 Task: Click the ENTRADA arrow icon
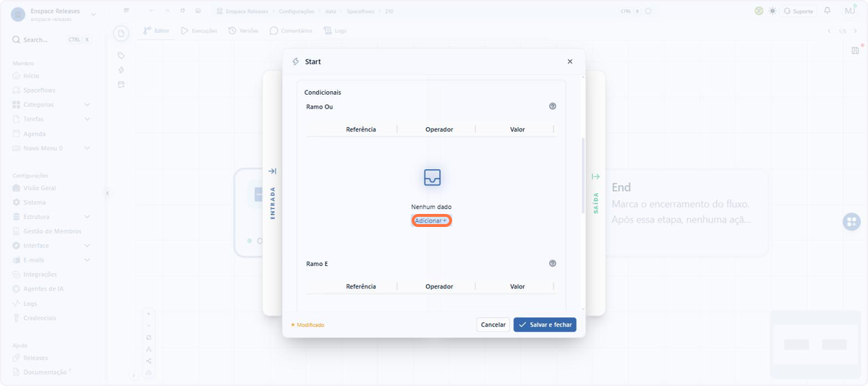click(x=273, y=171)
